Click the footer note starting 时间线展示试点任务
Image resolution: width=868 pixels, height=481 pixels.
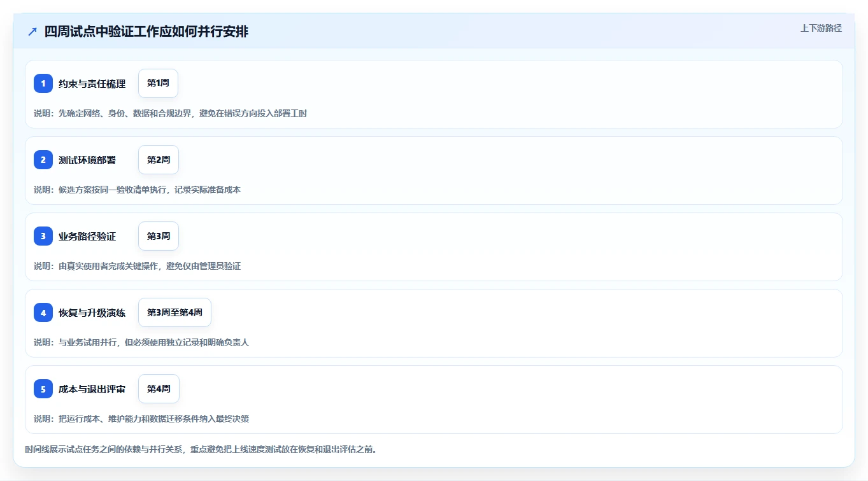[x=201, y=450]
